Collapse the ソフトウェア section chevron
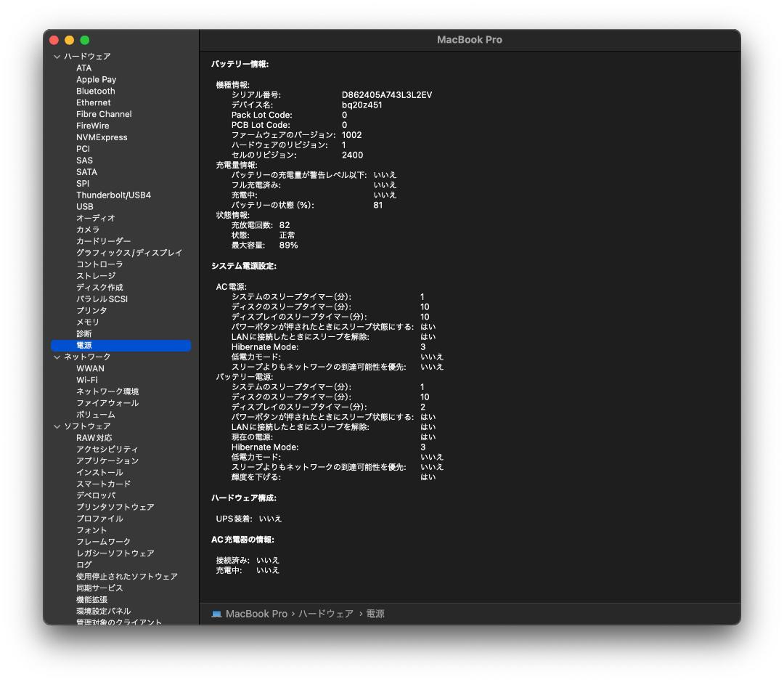 tap(57, 426)
